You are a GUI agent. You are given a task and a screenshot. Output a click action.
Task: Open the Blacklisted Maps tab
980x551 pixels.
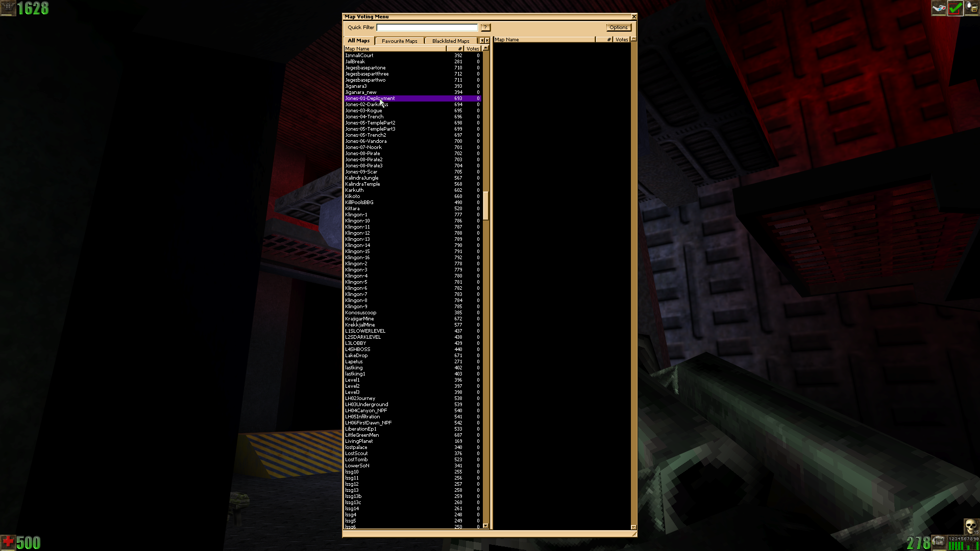pyautogui.click(x=450, y=41)
